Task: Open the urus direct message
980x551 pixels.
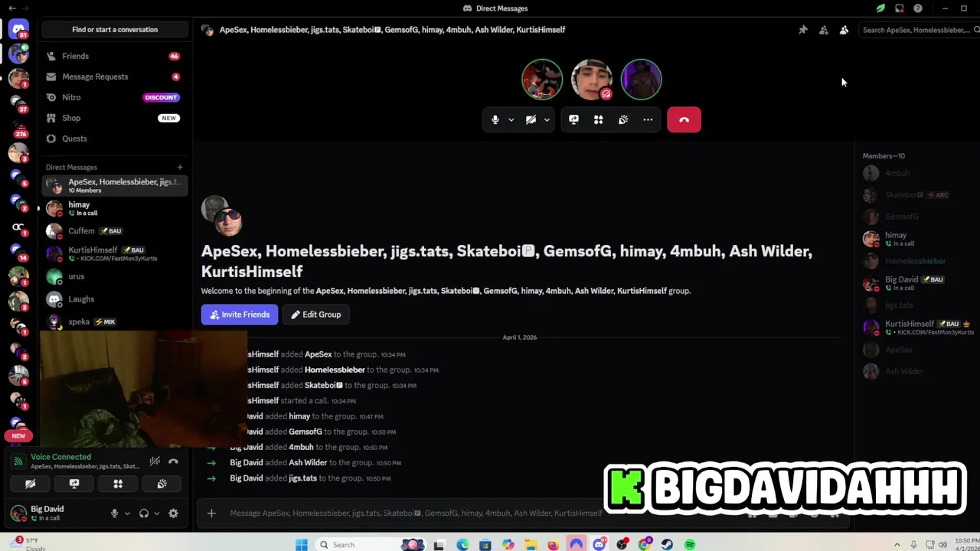Action: coord(115,276)
